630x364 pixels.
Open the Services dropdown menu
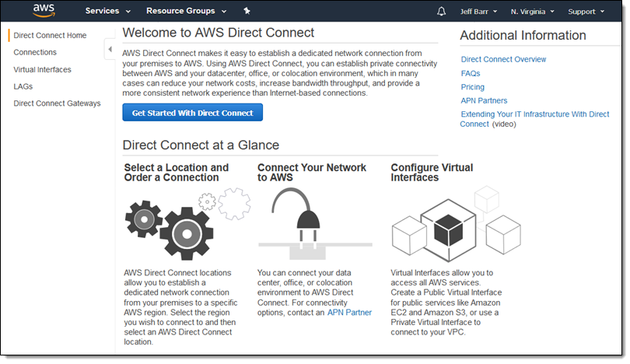107,12
